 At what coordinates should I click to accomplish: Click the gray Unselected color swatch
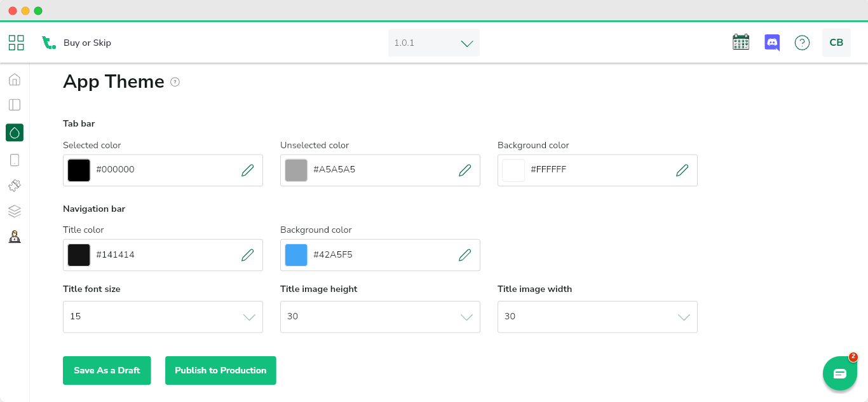point(296,170)
